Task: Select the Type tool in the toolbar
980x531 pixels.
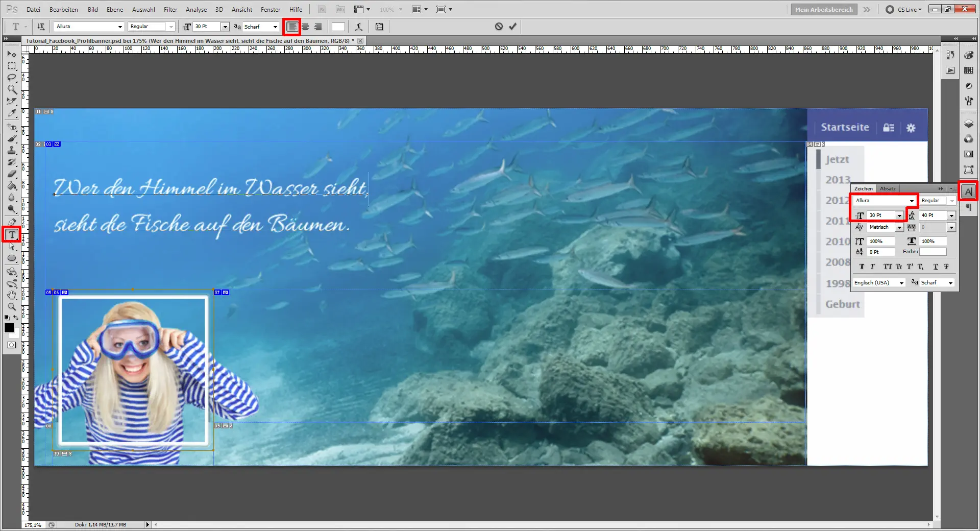Action: point(12,234)
